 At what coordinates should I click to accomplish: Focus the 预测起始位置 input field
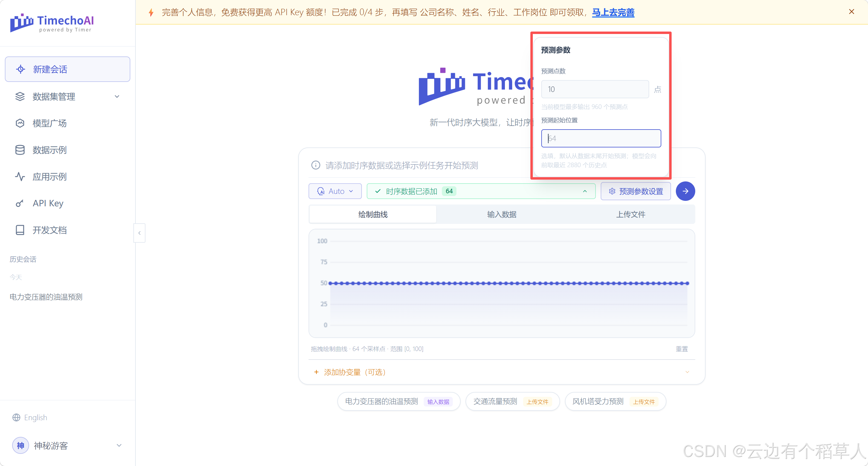coord(601,138)
